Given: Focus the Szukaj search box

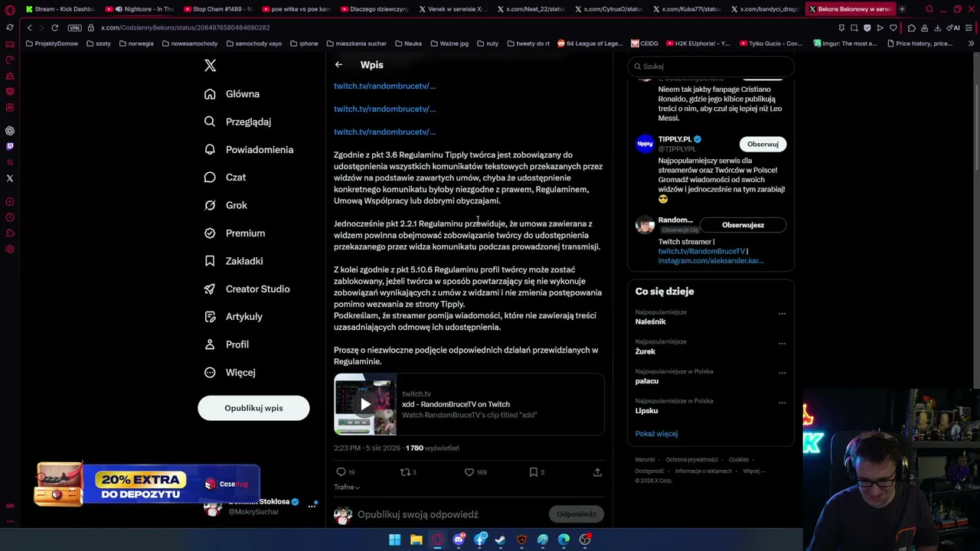Looking at the screenshot, I should point(710,67).
